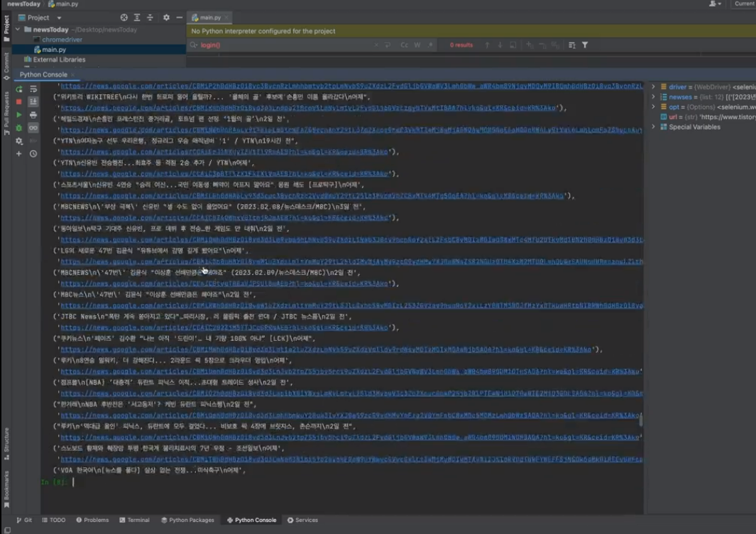Open Problems tool window
This screenshot has height=534, width=756.
click(x=92, y=520)
